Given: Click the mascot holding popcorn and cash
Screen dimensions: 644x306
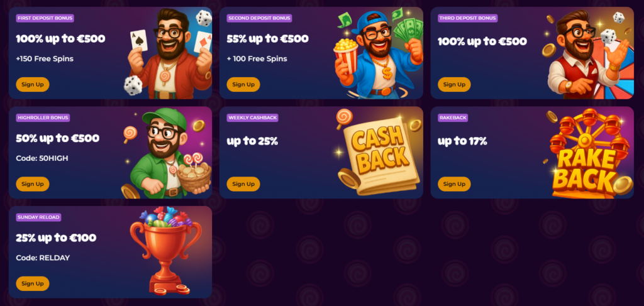Looking at the screenshot, I should [378, 54].
